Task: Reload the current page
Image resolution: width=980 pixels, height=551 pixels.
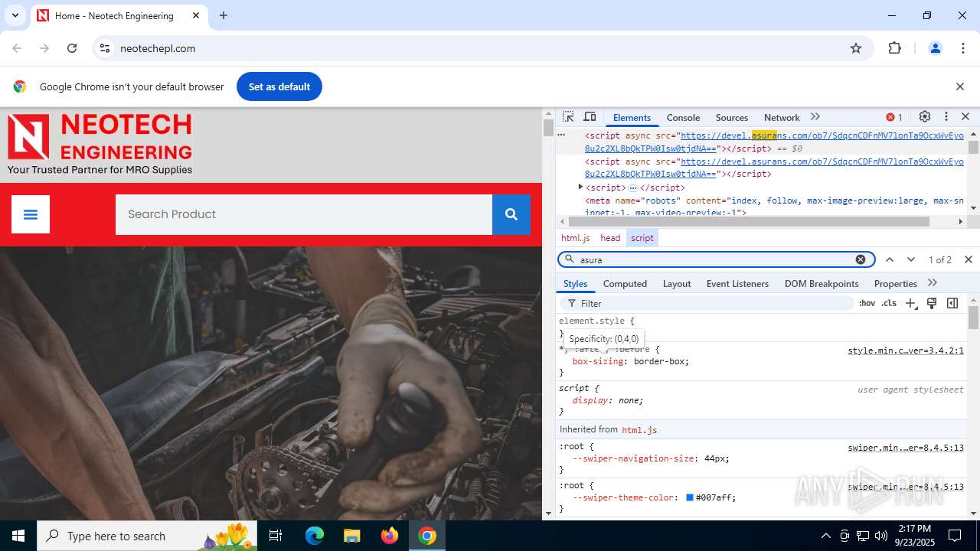Action: coord(72,48)
